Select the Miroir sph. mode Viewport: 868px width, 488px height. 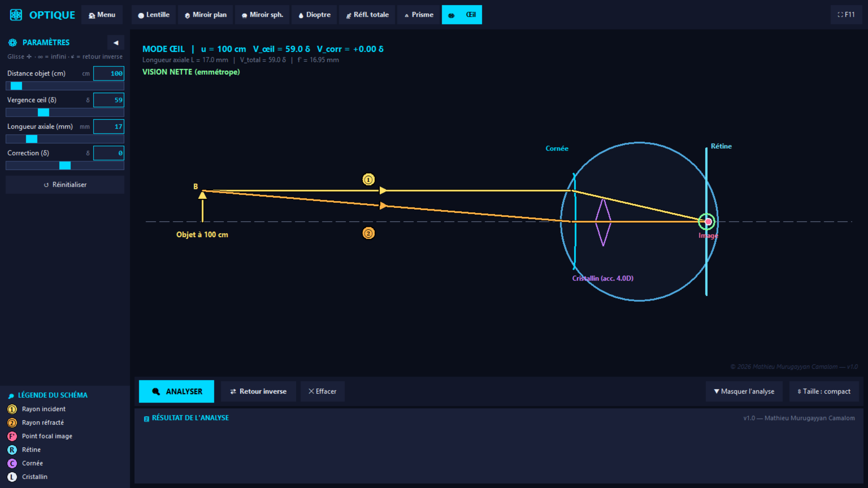[262, 15]
